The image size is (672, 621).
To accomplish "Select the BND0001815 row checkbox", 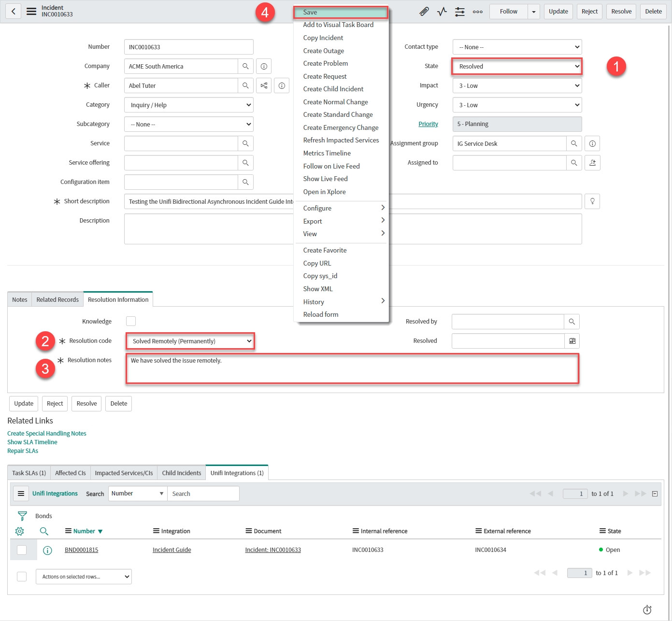I will pyautogui.click(x=22, y=550).
